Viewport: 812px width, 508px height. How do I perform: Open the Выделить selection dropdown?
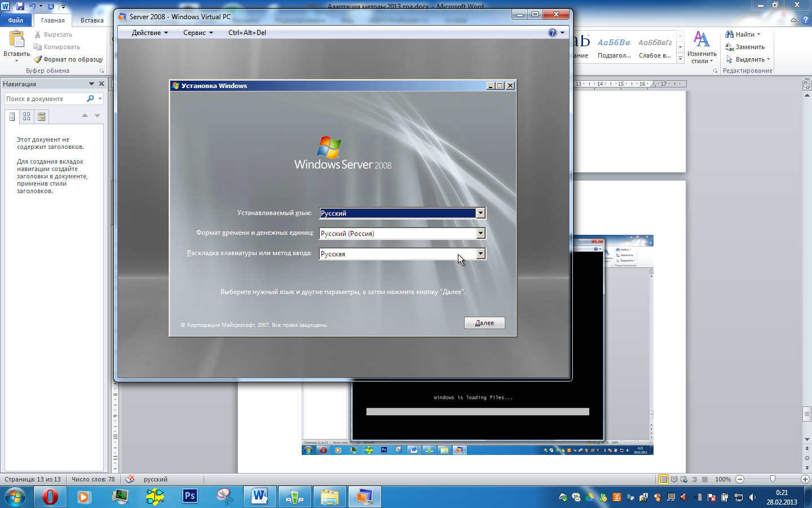pyautogui.click(x=748, y=59)
